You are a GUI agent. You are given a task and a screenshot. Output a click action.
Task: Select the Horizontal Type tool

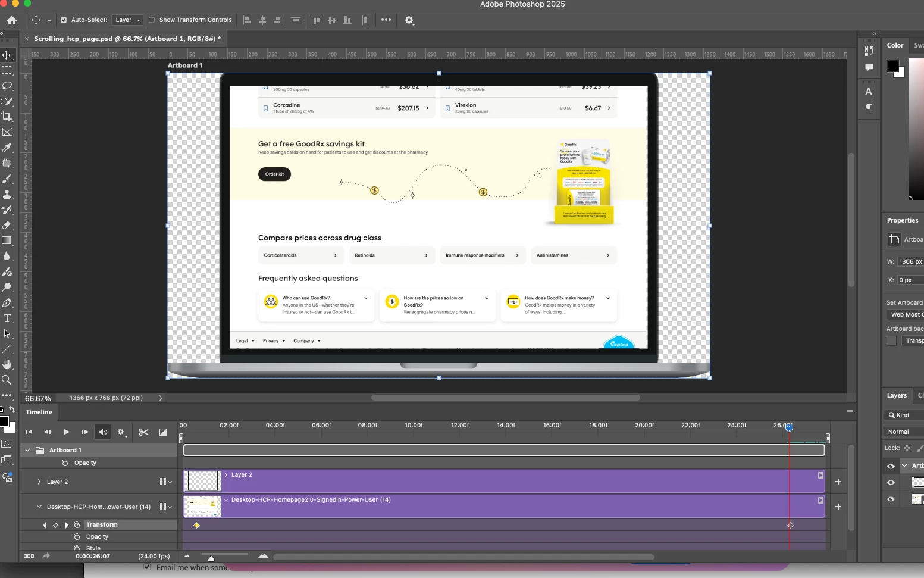(x=7, y=318)
